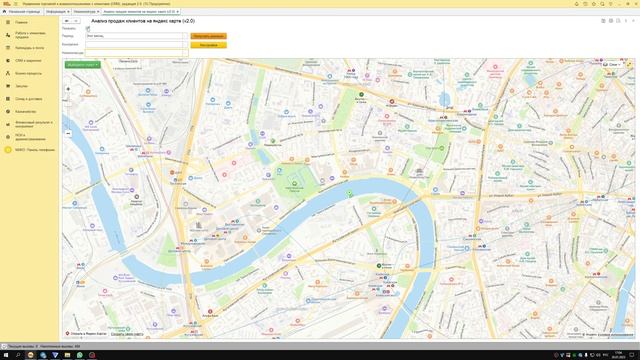Open the Номенклатура field selection button
This screenshot has width=640, height=360.
pyautogui.click(x=186, y=53)
